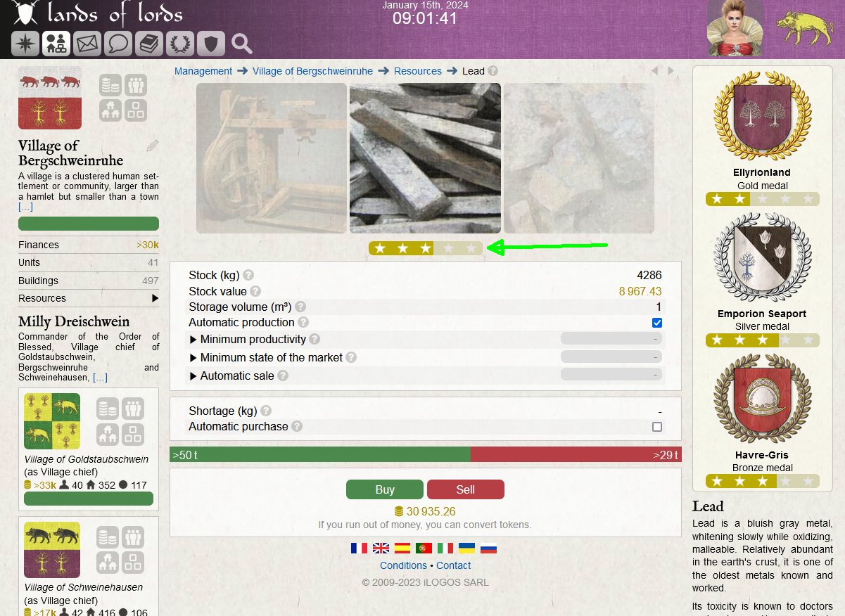Image resolution: width=845 pixels, height=616 pixels.
Task: Open the laurel wreath rankings icon
Action: (180, 44)
